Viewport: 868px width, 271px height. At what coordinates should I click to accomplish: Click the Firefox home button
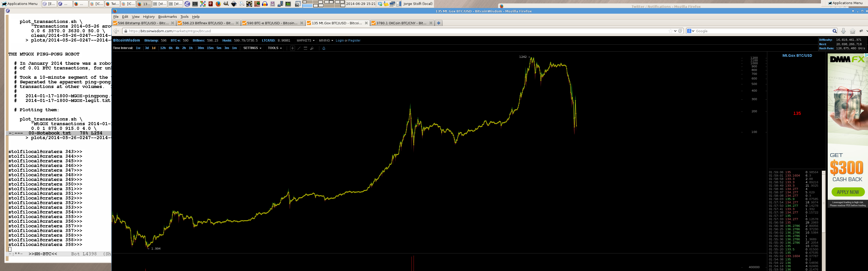point(853,31)
